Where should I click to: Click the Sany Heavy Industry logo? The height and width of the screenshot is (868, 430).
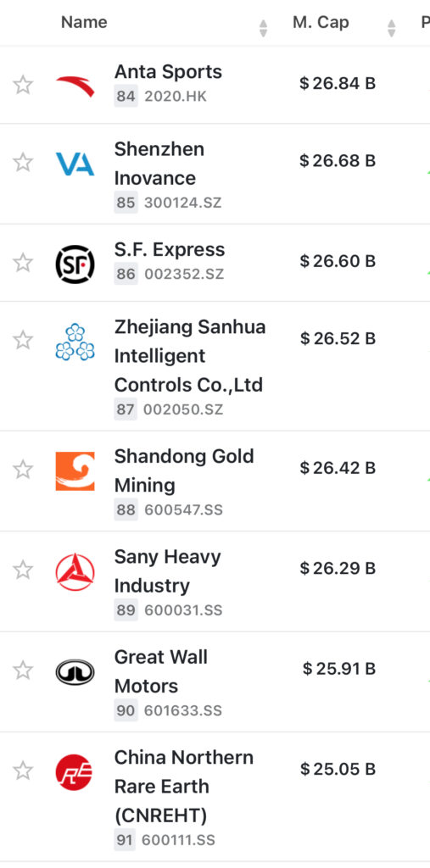(x=75, y=572)
